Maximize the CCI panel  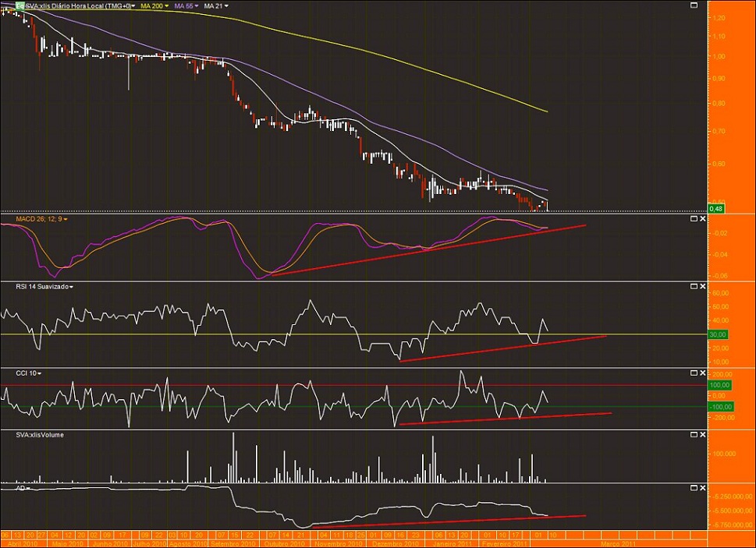point(694,373)
